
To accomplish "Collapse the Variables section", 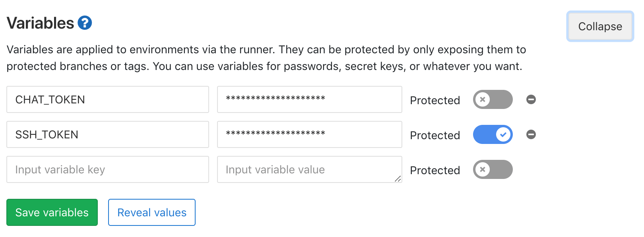I will (x=600, y=26).
